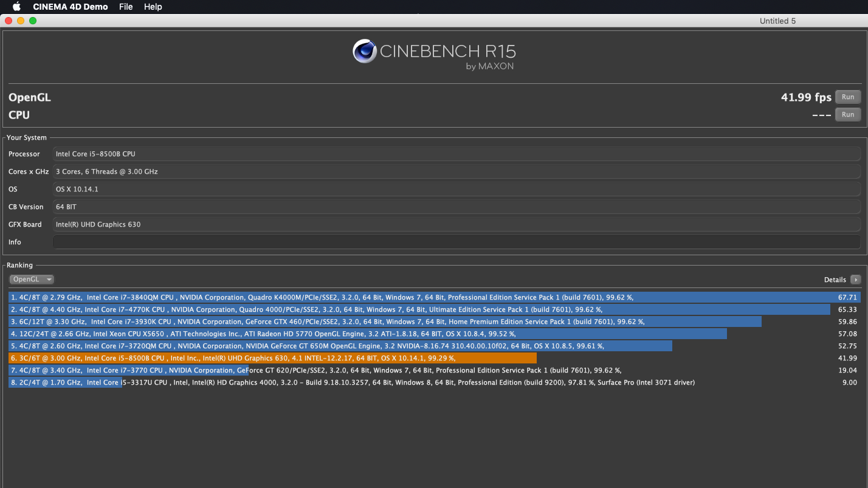Open the CINEMA 4D Demo menu
868x488 pixels.
(71, 7)
